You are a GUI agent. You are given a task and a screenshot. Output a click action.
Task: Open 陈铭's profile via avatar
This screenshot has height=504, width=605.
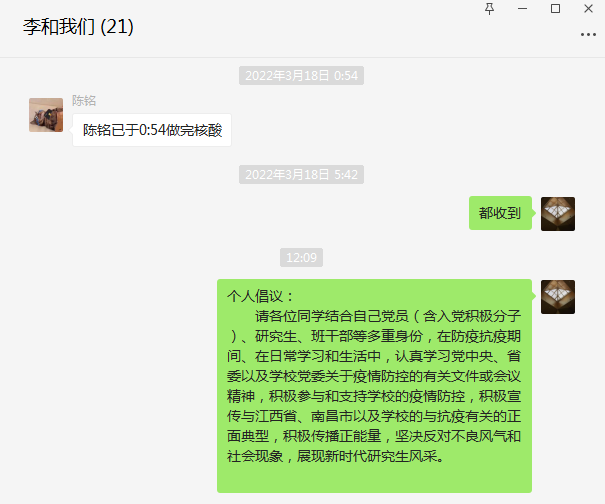46,115
